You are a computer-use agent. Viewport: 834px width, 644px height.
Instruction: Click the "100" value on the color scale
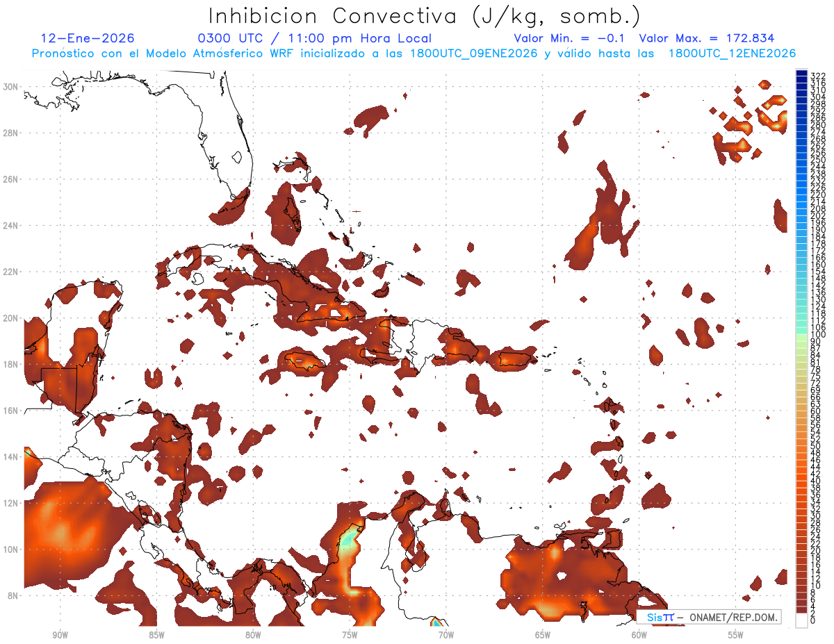point(817,335)
